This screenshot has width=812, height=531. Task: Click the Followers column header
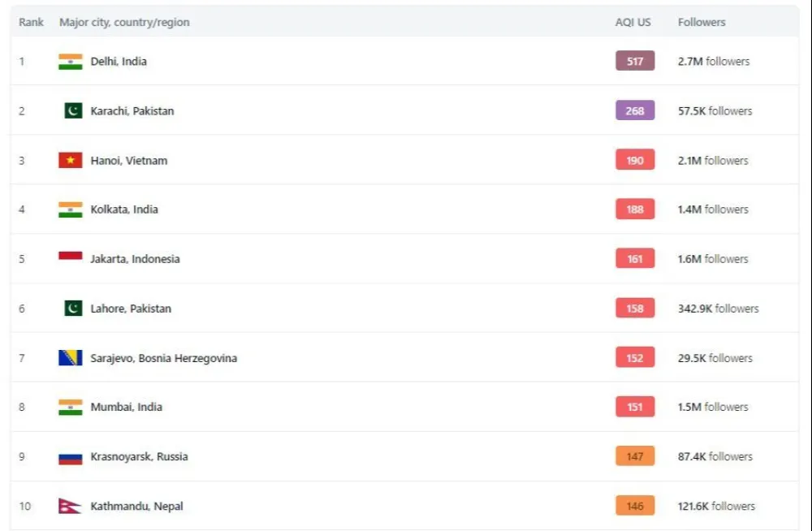pos(702,23)
